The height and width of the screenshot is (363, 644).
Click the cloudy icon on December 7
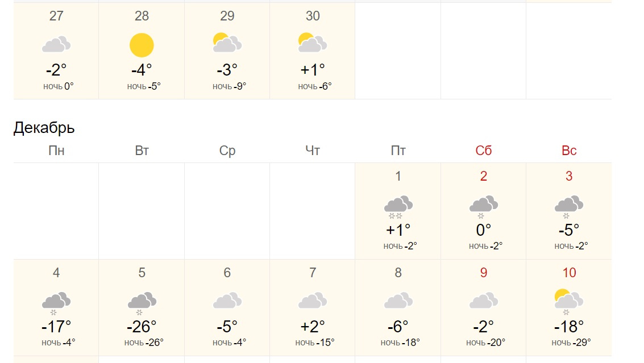(x=313, y=301)
